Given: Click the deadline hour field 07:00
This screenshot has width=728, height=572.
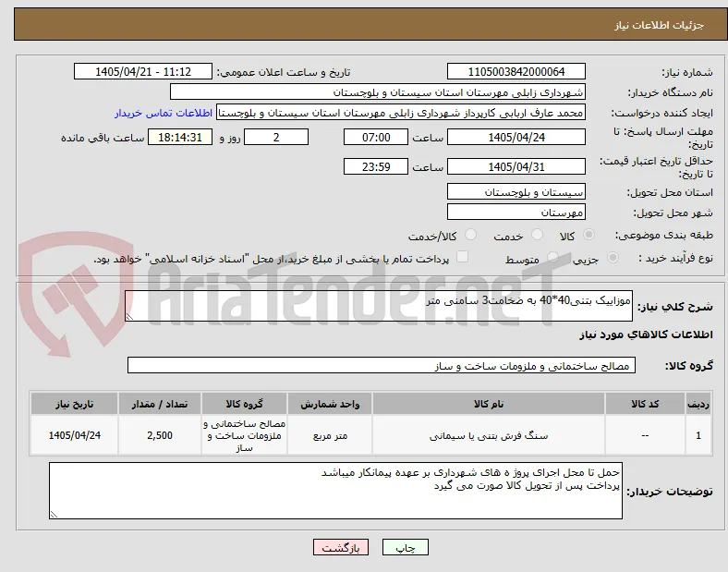Looking at the screenshot, I should click(x=376, y=137).
